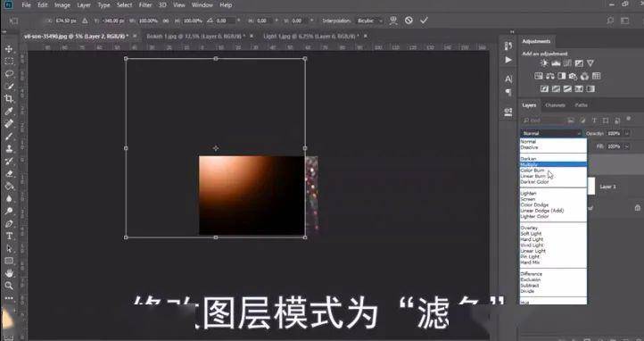Open the Window menu
Image resolution: width=644 pixels, height=341 pixels.
coord(202,5)
